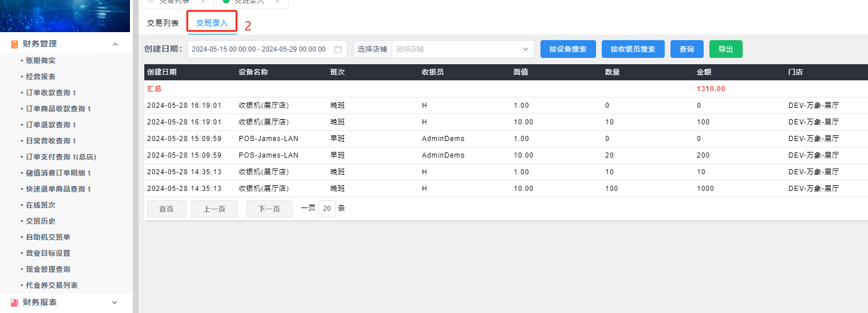868x313 pixels.
Task: Open 订单商品收款查询 t menu item
Action: [58, 108]
